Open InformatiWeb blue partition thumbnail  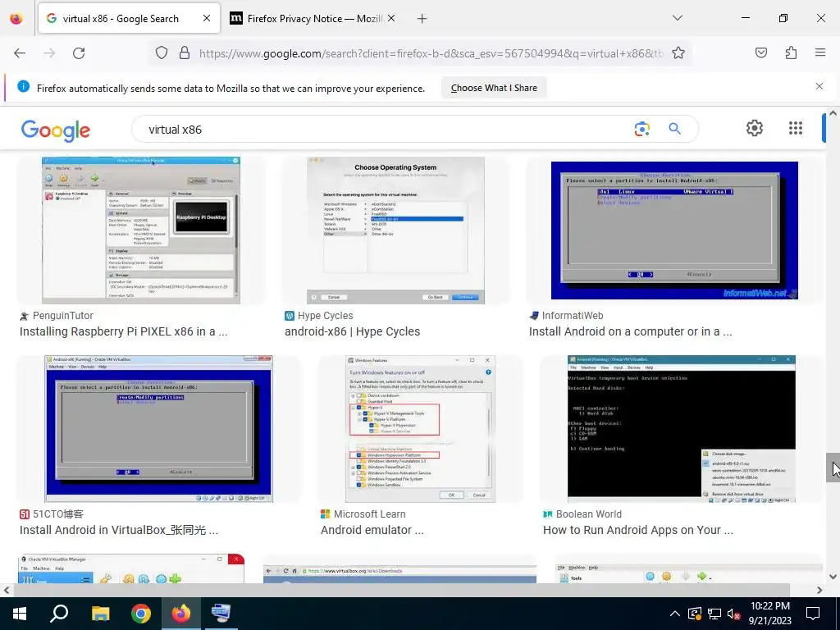pos(674,231)
